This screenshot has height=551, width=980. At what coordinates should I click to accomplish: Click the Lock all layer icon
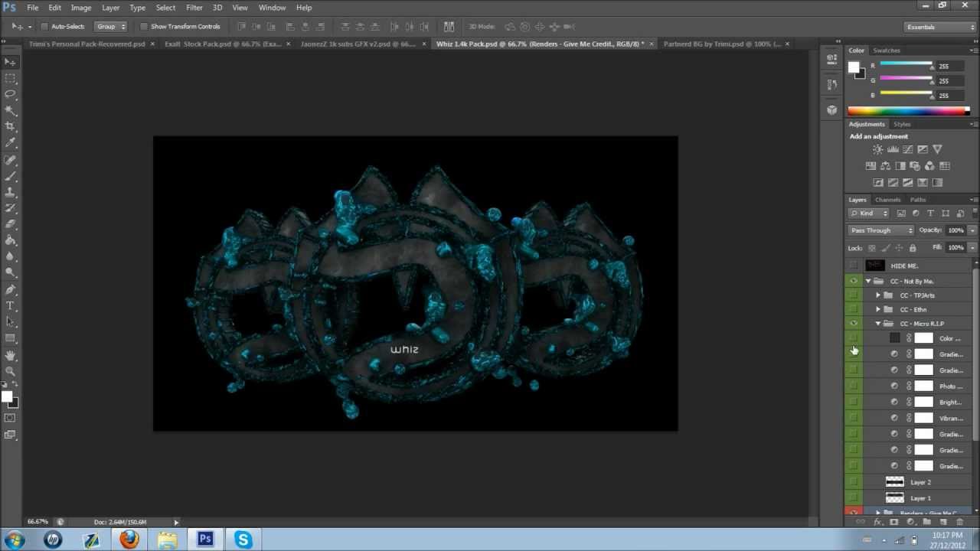[913, 248]
